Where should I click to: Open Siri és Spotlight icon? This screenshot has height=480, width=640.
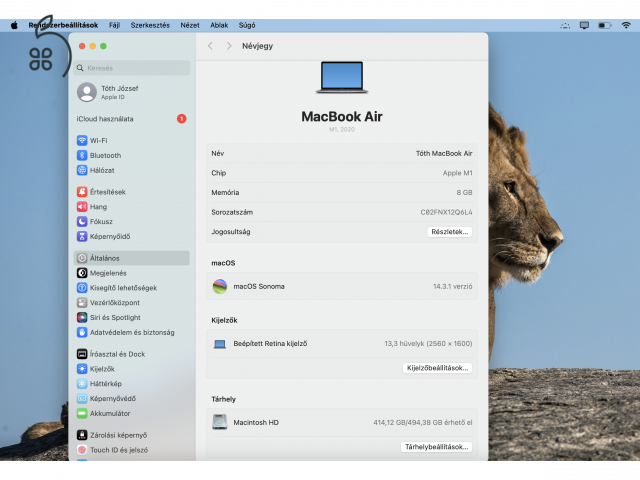(82, 318)
